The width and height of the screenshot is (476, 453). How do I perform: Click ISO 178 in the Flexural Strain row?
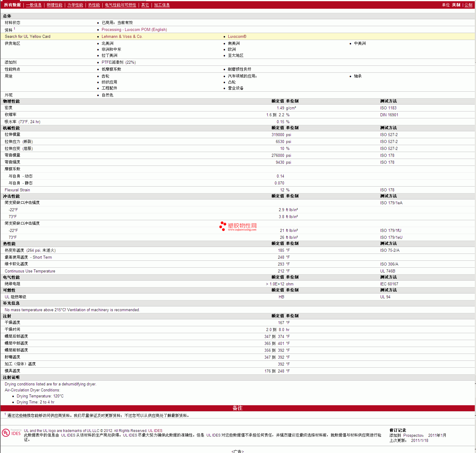click(387, 190)
